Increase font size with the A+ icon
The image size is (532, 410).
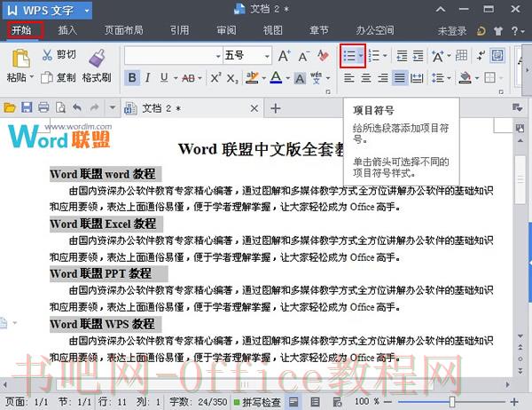point(284,56)
